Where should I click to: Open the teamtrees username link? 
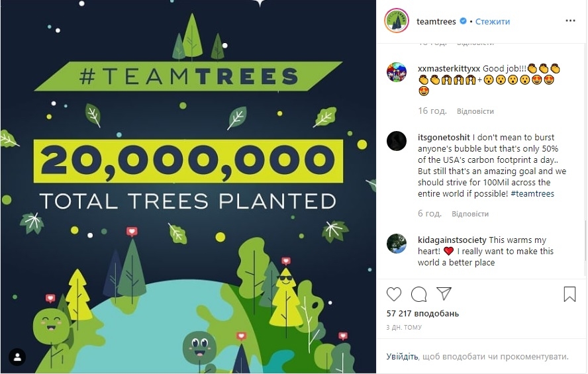point(436,22)
